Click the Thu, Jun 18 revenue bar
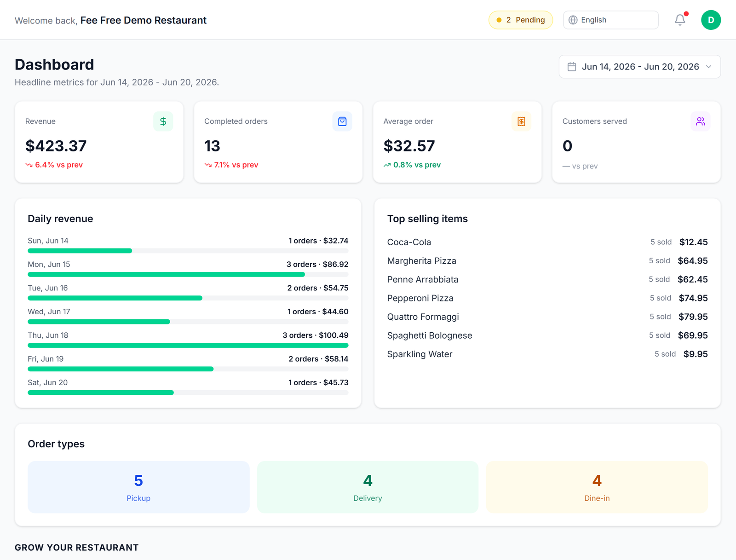This screenshot has width=736, height=560. click(188, 345)
